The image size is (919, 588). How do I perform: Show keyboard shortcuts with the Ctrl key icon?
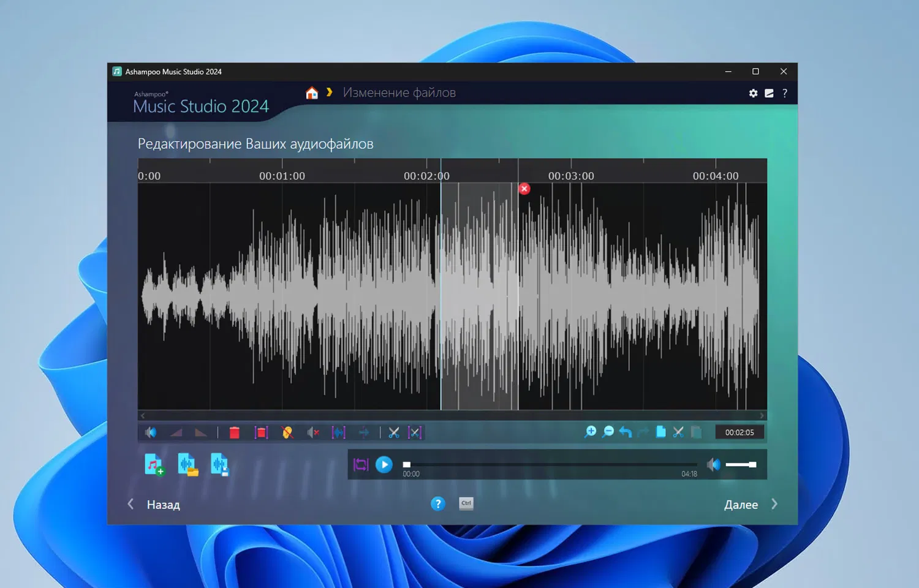tap(466, 503)
